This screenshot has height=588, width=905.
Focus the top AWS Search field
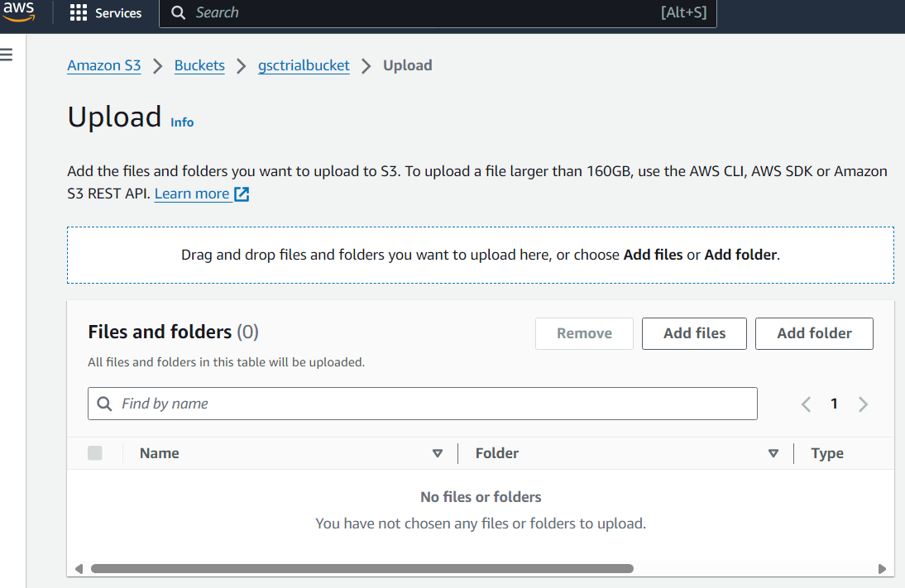(x=438, y=12)
